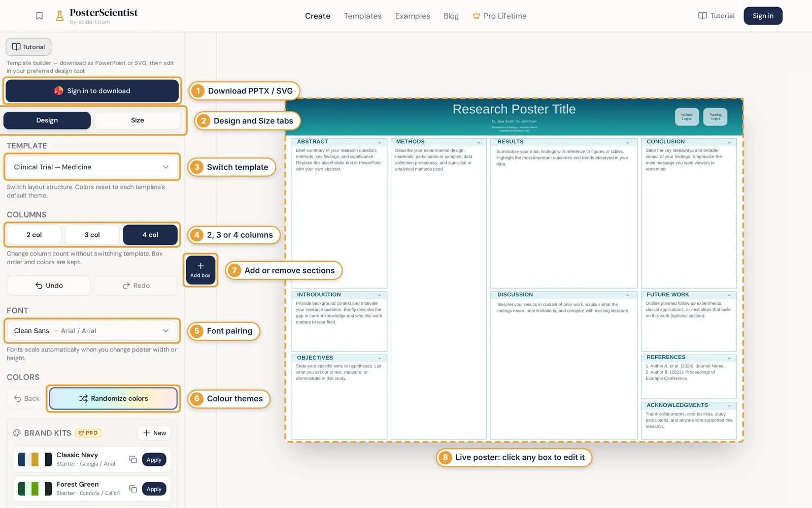812x508 pixels.
Task: Collapse the METHODS section chevron
Action: click(x=479, y=142)
